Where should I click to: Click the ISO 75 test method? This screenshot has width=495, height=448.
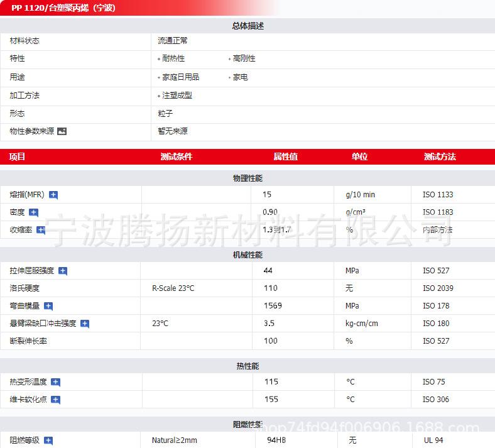[x=434, y=382]
